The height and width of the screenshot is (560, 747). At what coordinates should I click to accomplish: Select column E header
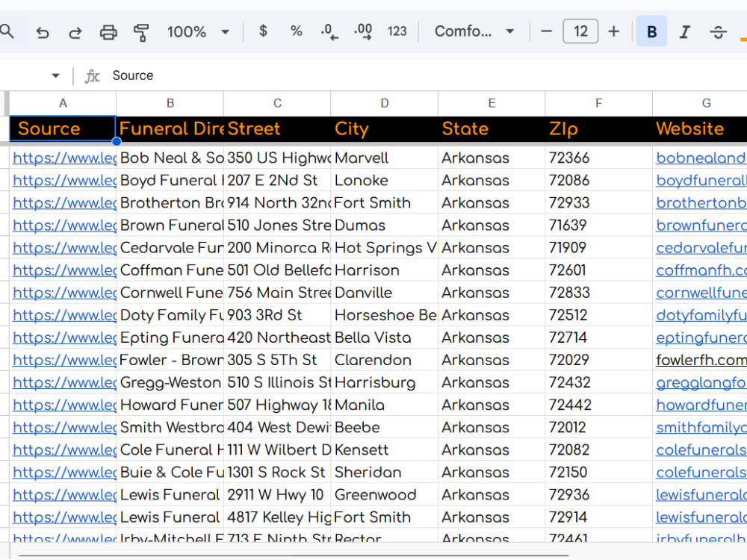click(492, 103)
